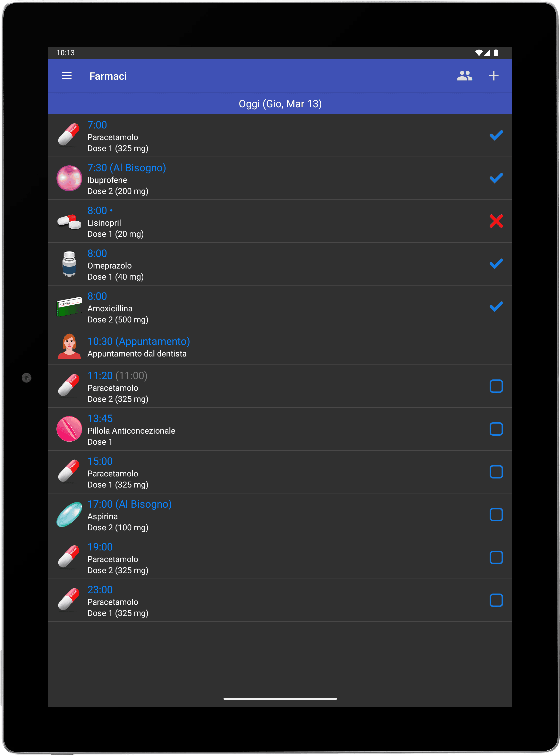Tap the pink Ibuprofene pill icon
The image size is (560, 755).
(x=69, y=178)
